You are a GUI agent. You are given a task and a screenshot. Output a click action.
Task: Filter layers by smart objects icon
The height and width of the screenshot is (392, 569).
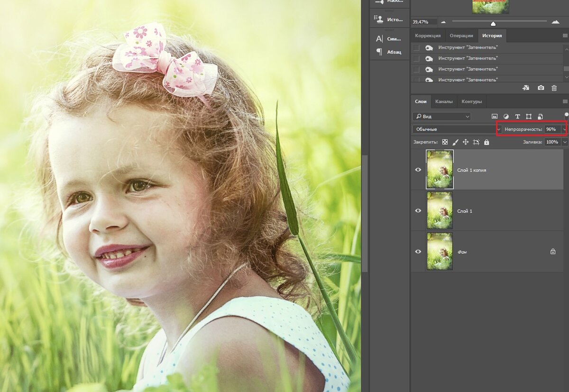coord(540,116)
